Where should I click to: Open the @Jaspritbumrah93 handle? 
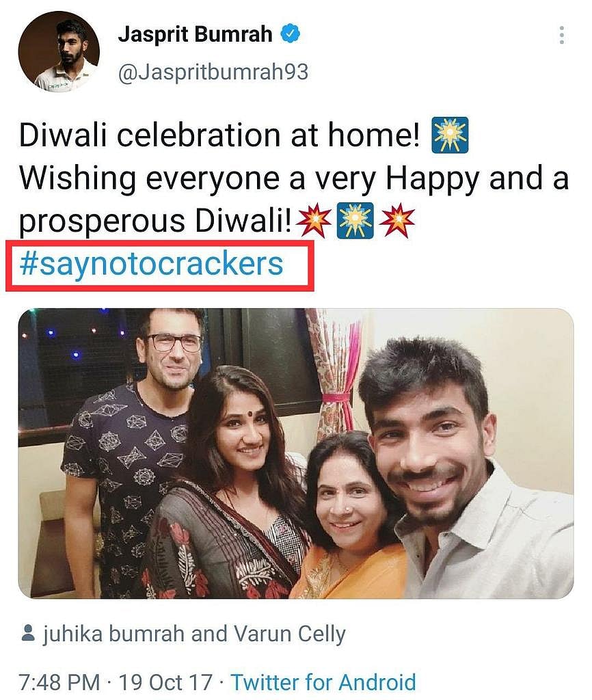213,72
